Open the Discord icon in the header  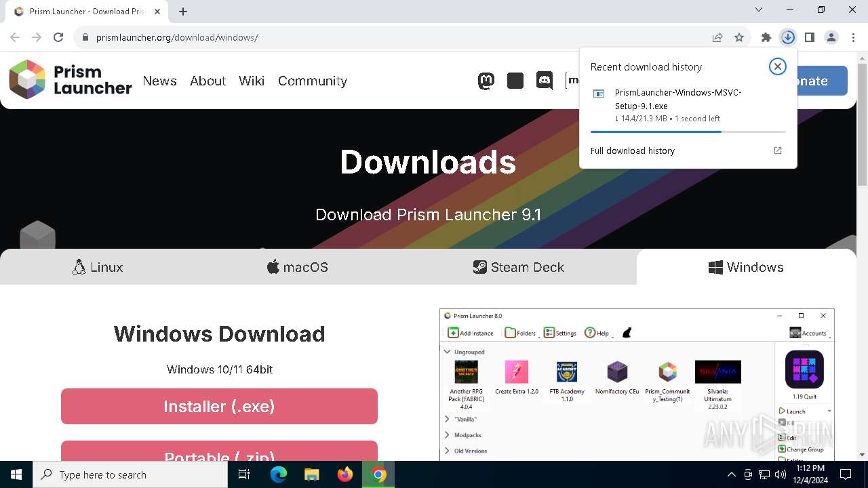[545, 81]
